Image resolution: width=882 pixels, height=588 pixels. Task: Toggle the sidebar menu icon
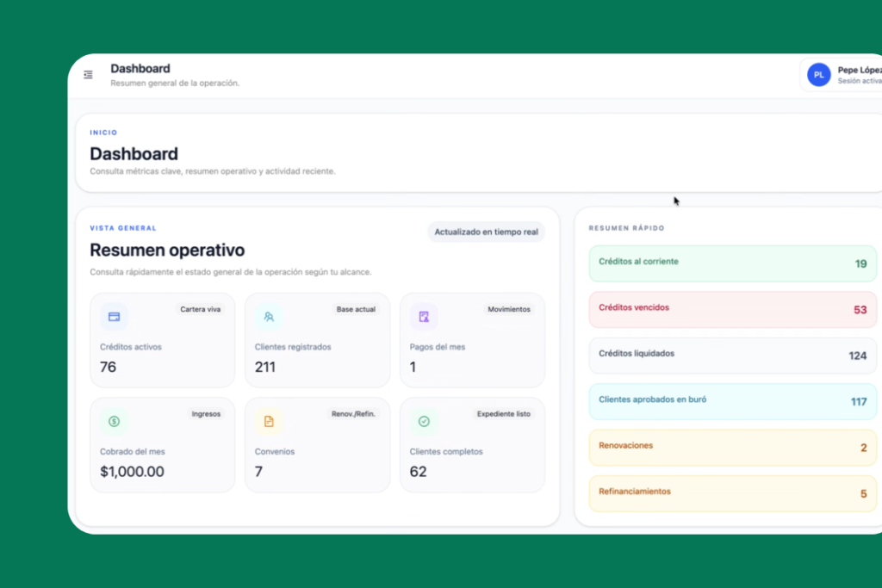88,75
